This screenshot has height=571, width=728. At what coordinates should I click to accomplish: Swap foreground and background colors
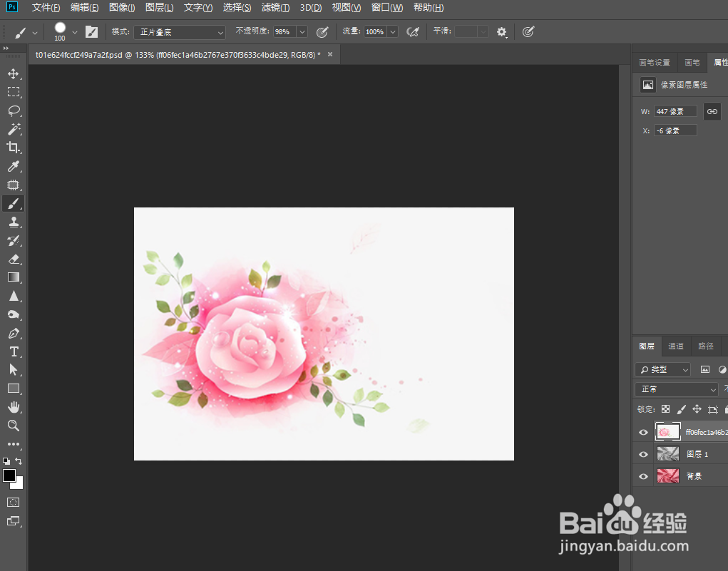click(x=19, y=461)
